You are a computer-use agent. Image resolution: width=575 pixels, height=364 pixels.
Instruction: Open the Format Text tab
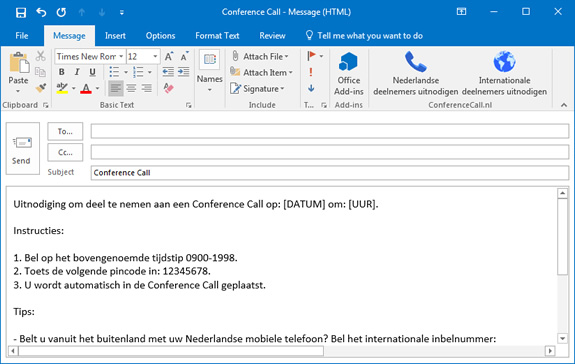coord(217,36)
